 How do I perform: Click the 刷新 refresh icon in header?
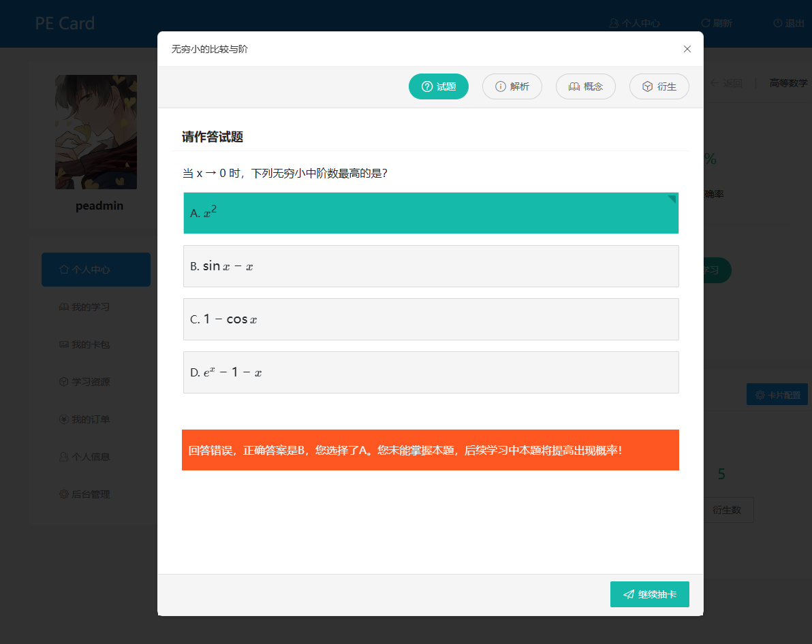(x=706, y=23)
